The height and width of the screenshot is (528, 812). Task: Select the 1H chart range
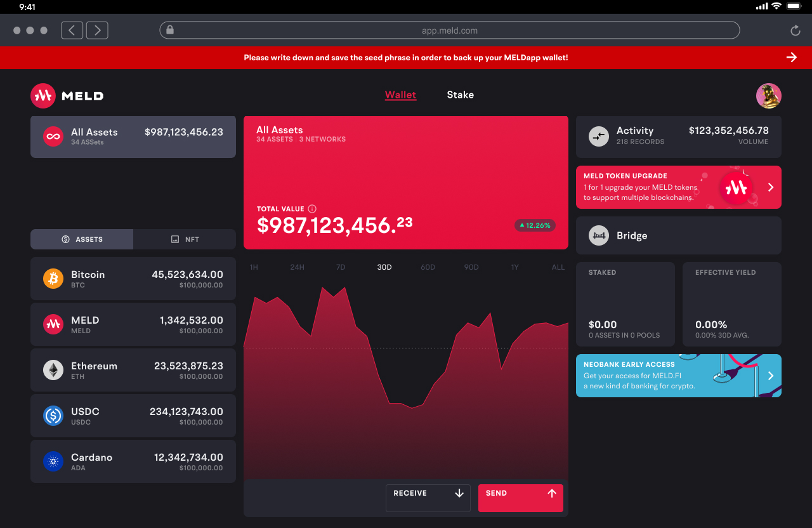pos(254,267)
